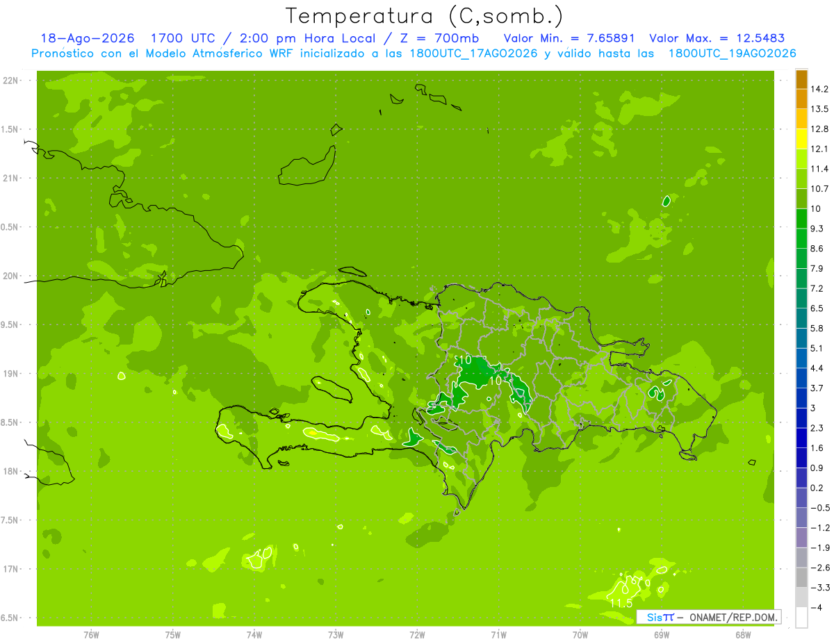Click the '22N' latitude label
Image resolution: width=834 pixels, height=644 pixels.
coord(11,81)
